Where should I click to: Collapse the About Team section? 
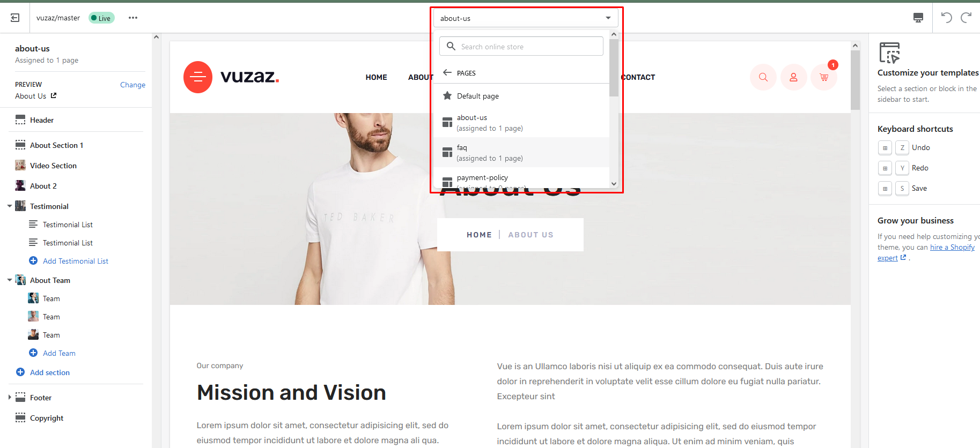[10, 280]
